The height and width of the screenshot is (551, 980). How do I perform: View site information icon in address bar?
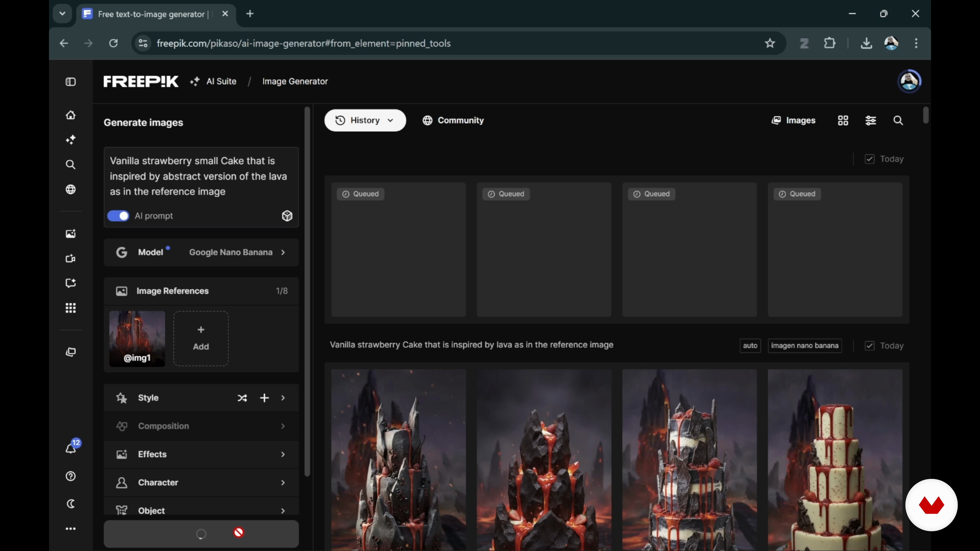click(143, 43)
